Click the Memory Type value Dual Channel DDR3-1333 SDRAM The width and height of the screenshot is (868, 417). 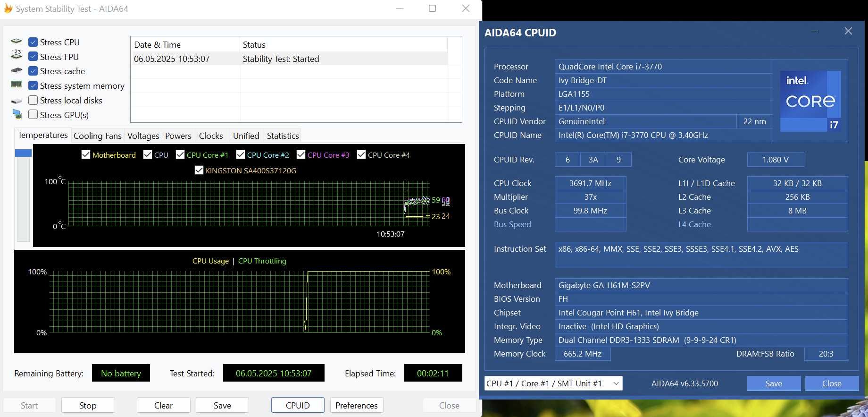click(x=701, y=340)
